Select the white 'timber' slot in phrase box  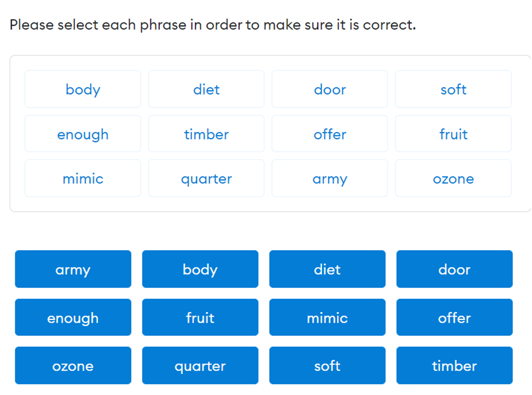click(x=206, y=134)
